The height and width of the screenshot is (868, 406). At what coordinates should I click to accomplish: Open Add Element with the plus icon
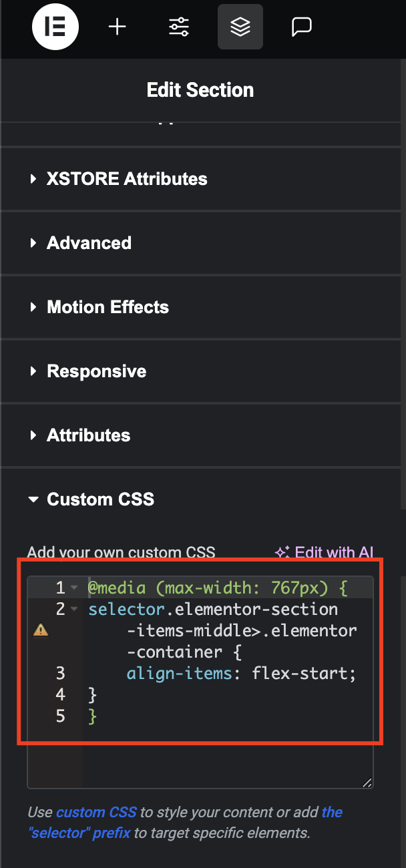coord(118,27)
